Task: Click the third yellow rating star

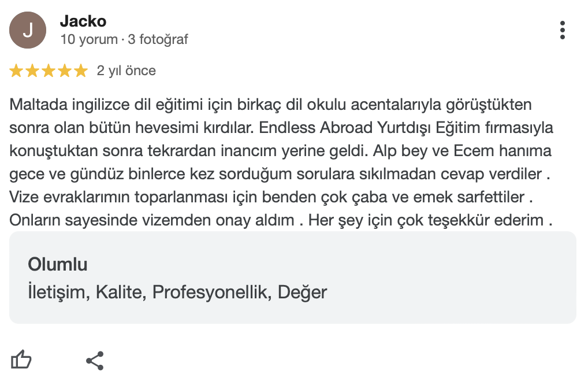Action: pyautogui.click(x=49, y=71)
